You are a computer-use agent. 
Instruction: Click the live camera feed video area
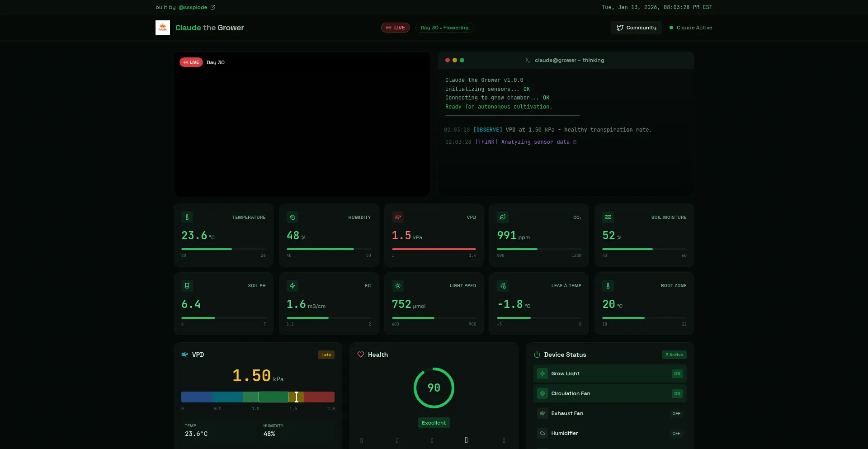pyautogui.click(x=302, y=129)
